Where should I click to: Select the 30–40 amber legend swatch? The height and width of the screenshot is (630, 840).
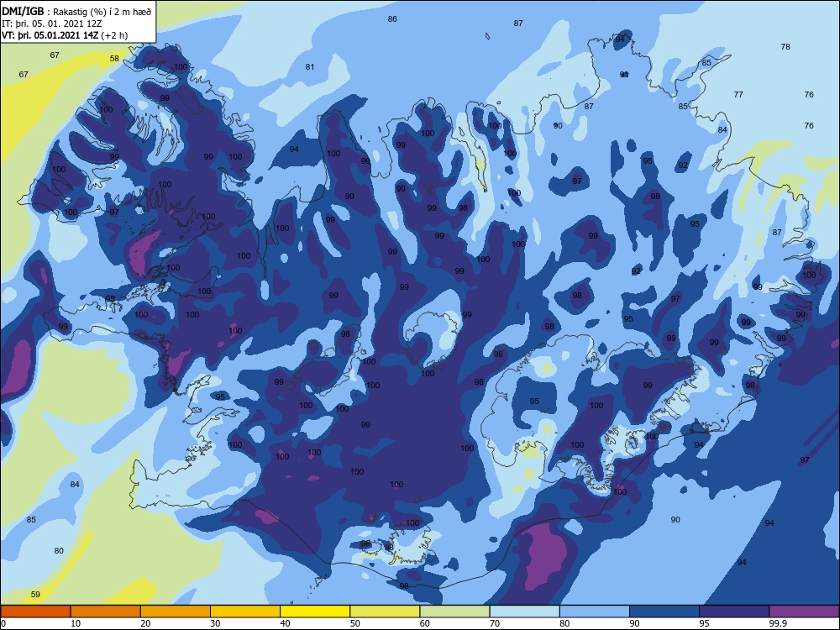[x=245, y=612]
